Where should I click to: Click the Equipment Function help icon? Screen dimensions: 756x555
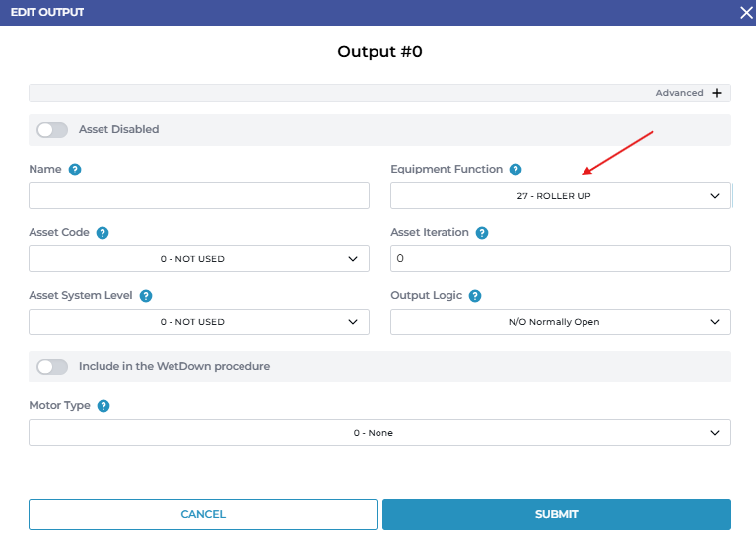pyautogui.click(x=515, y=170)
